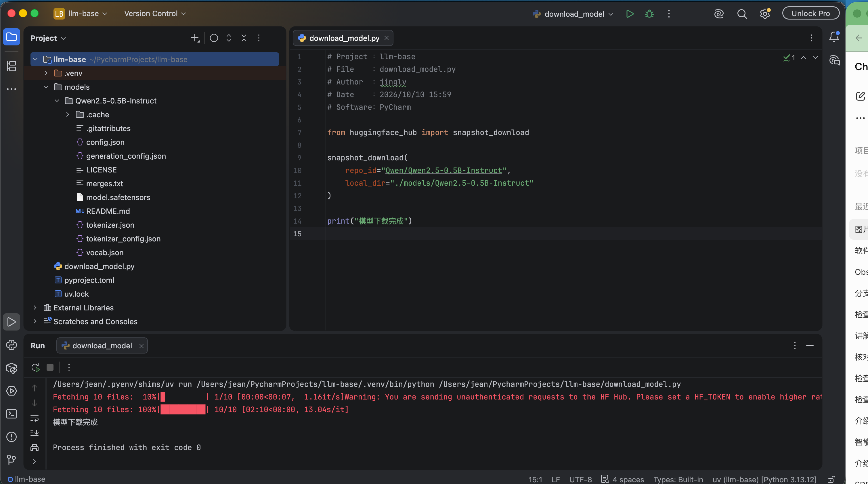Viewport: 868px width, 484px height.
Task: Toggle read-only lock icon in status bar
Action: [831, 479]
